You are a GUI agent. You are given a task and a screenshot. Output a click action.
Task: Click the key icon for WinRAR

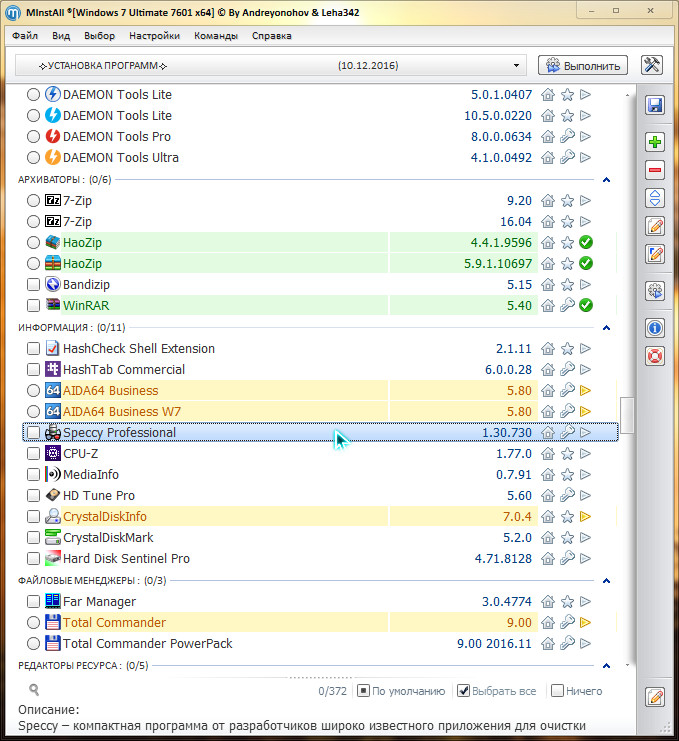(567, 306)
